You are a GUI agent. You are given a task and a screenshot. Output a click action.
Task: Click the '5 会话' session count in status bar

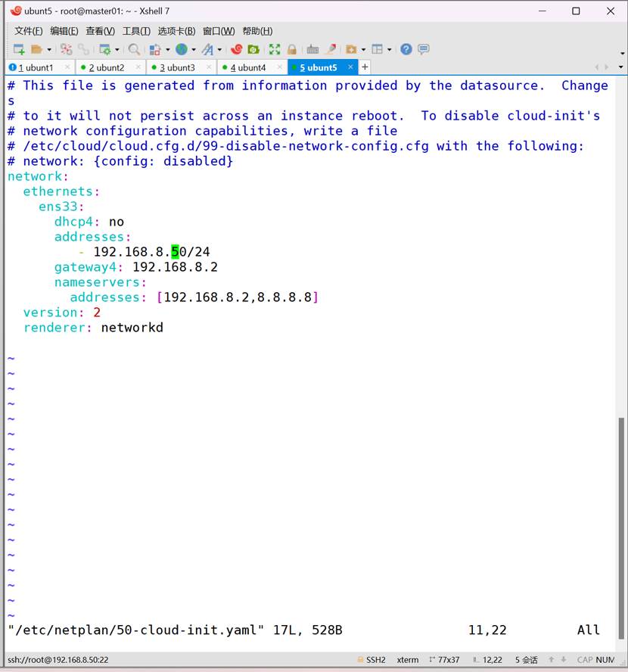pyautogui.click(x=526, y=660)
